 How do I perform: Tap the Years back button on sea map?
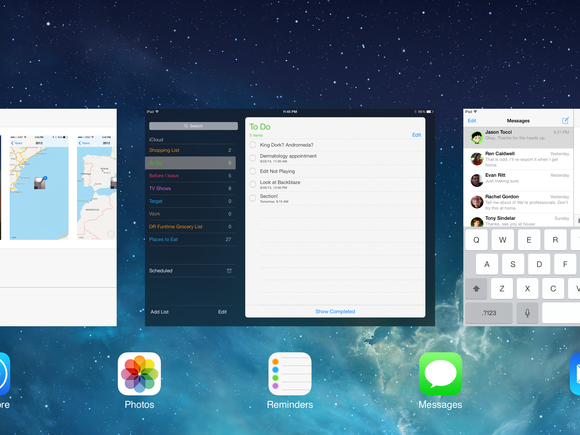pyautogui.click(x=17, y=143)
